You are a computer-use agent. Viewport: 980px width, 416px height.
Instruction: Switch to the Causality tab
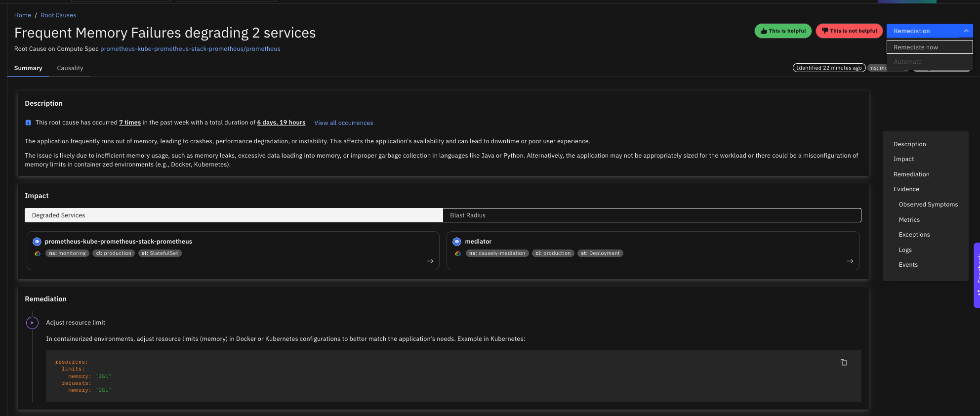coord(70,68)
